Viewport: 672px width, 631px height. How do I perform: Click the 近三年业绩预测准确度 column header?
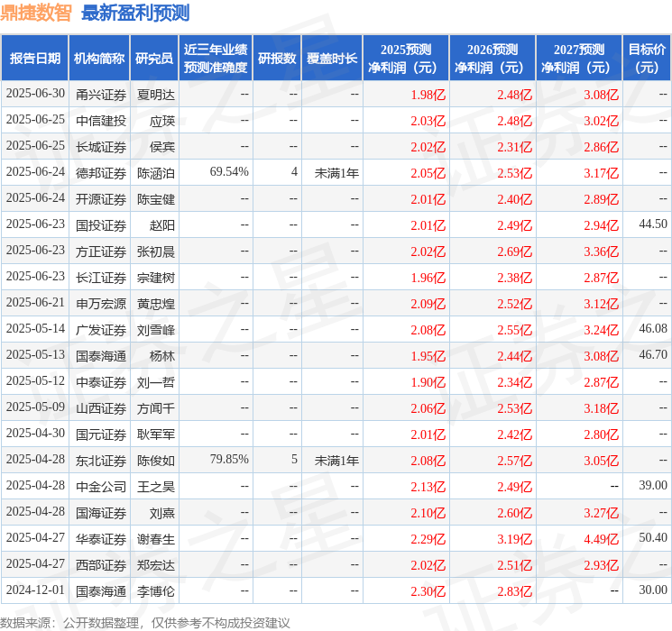coord(216,59)
